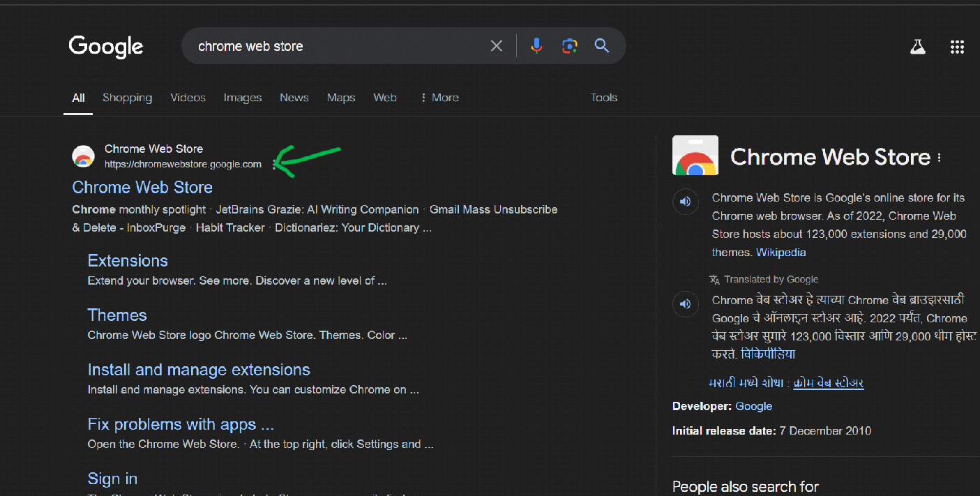Viewport: 980px width, 496px height.
Task: Switch to the News tab
Action: [294, 98]
